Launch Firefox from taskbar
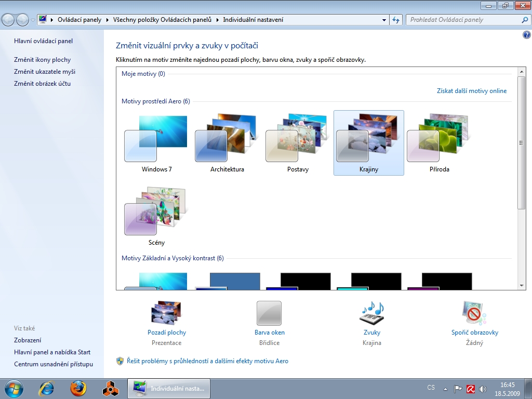This screenshot has height=399, width=532. pyautogui.click(x=78, y=389)
